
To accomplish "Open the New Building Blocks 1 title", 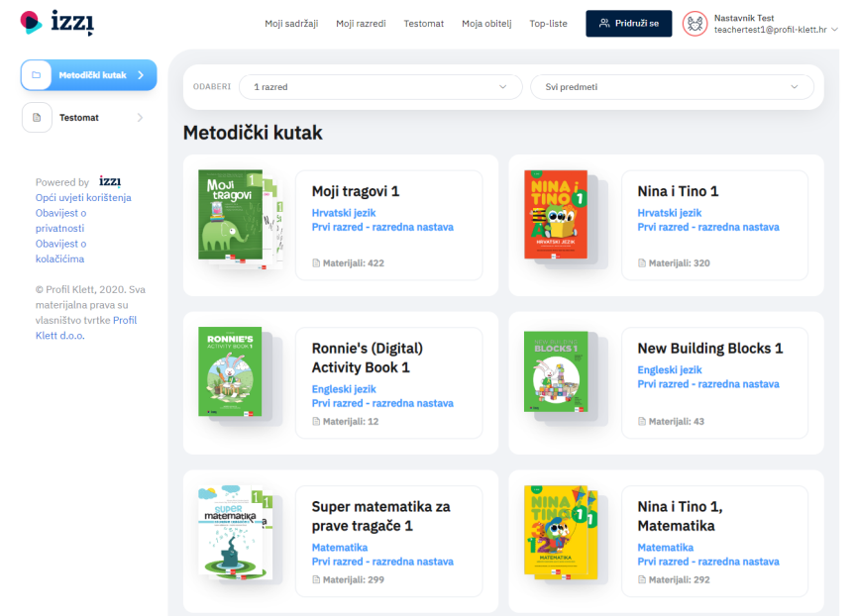I will click(x=709, y=348).
